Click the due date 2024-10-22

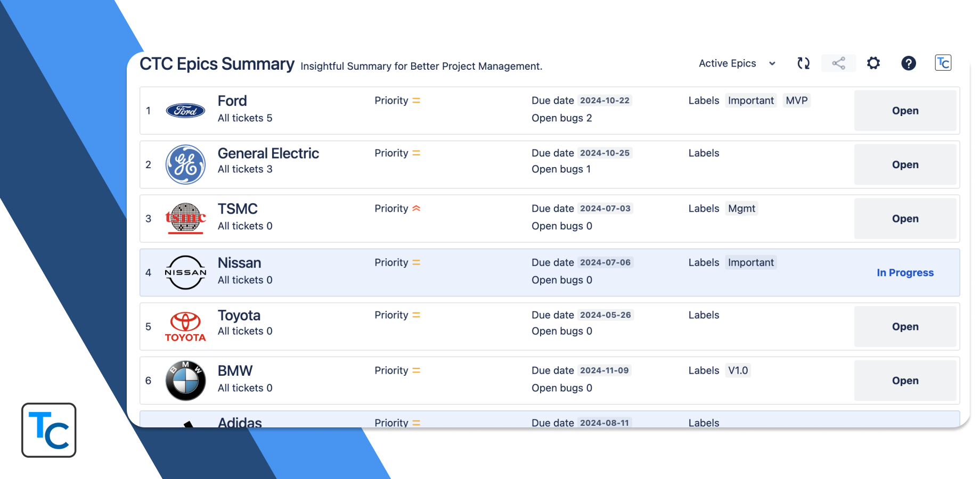605,101
